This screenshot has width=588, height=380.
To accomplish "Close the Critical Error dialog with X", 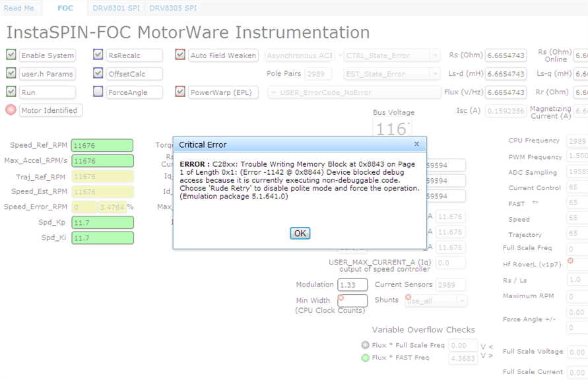I will [416, 144].
